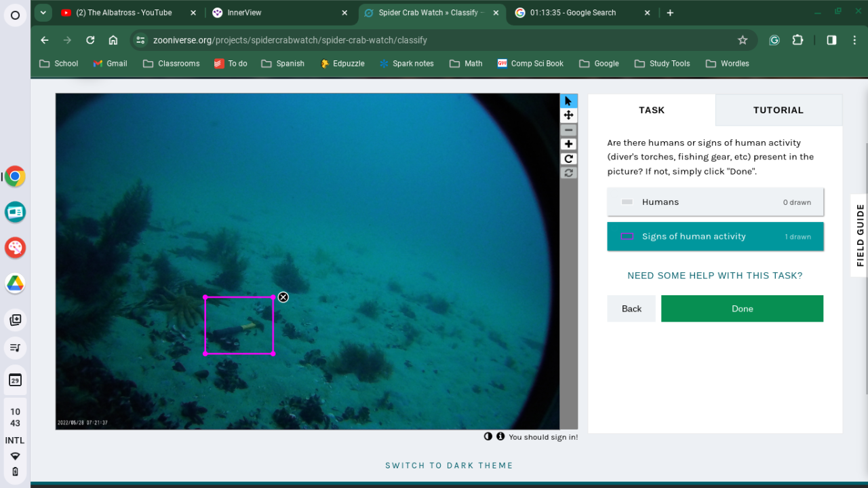
Task: Zoom out of the subject image
Action: (568, 130)
